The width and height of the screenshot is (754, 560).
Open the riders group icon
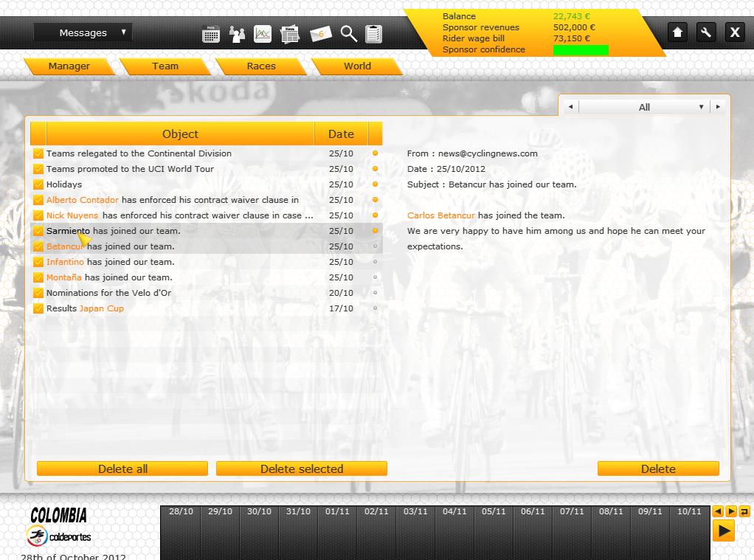pos(237,34)
